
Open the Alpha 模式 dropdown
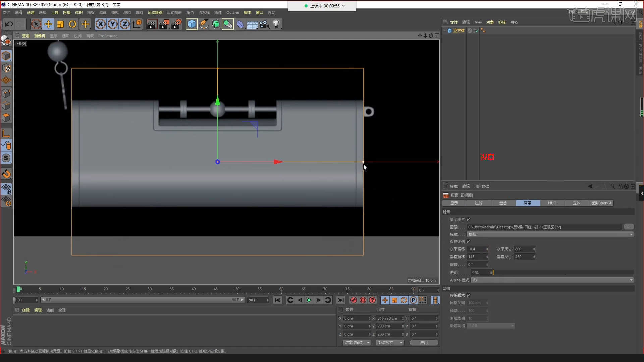coord(552,280)
